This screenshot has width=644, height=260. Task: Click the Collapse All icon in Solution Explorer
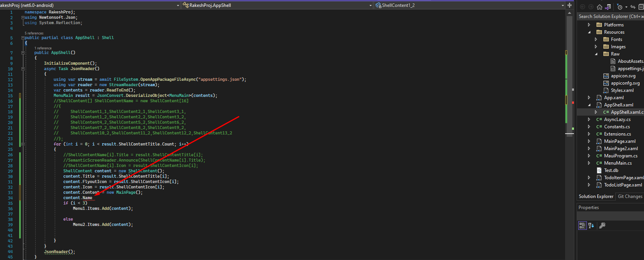pos(641,7)
